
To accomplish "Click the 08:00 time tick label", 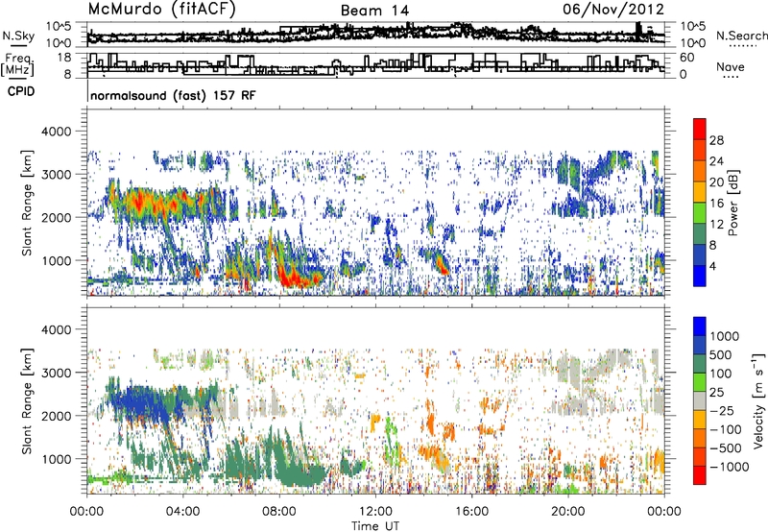I will point(279,512).
